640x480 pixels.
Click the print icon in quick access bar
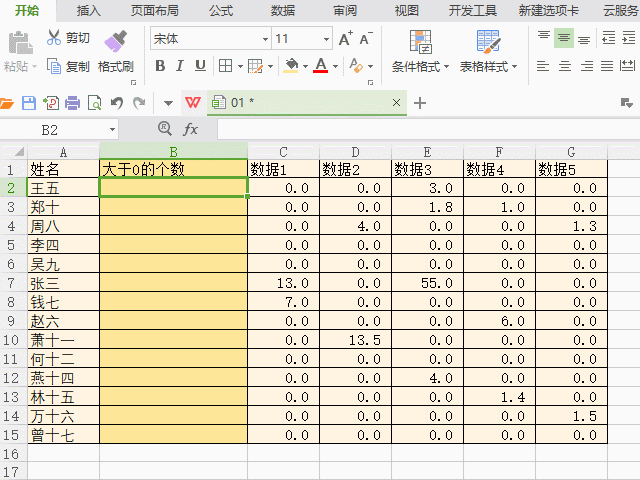point(73,103)
